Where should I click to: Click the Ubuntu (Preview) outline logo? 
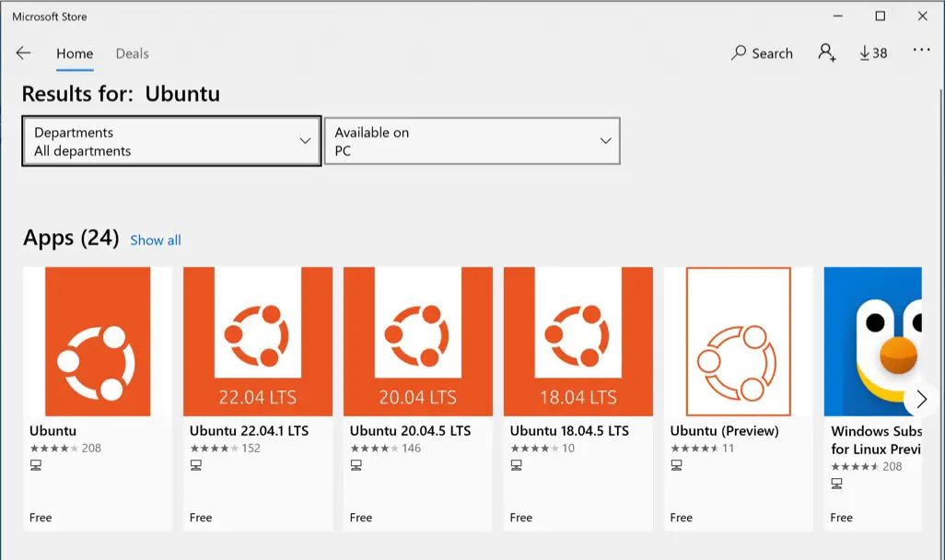click(x=739, y=342)
